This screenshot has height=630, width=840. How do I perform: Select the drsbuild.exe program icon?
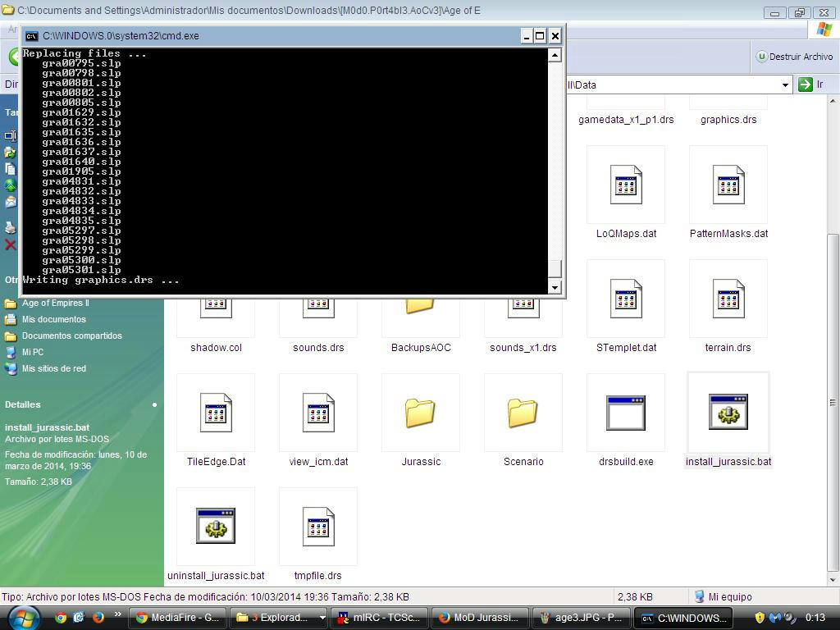tap(626, 413)
